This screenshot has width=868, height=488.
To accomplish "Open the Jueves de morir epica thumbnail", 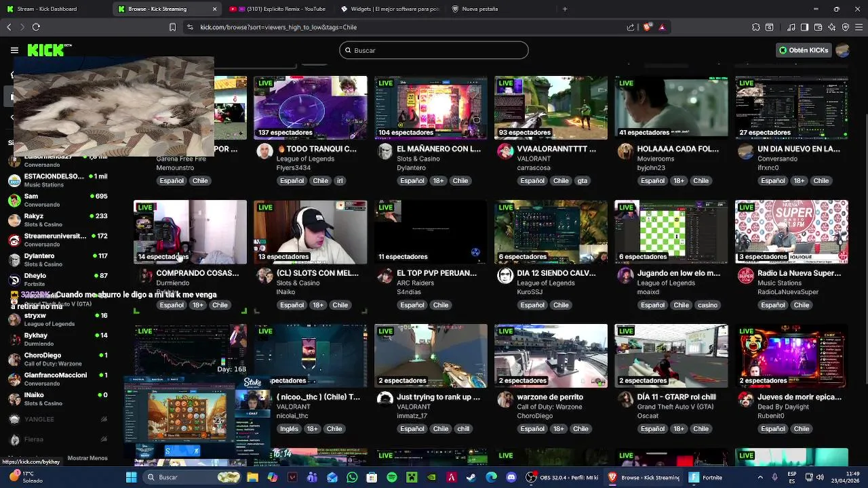I will pos(791,356).
